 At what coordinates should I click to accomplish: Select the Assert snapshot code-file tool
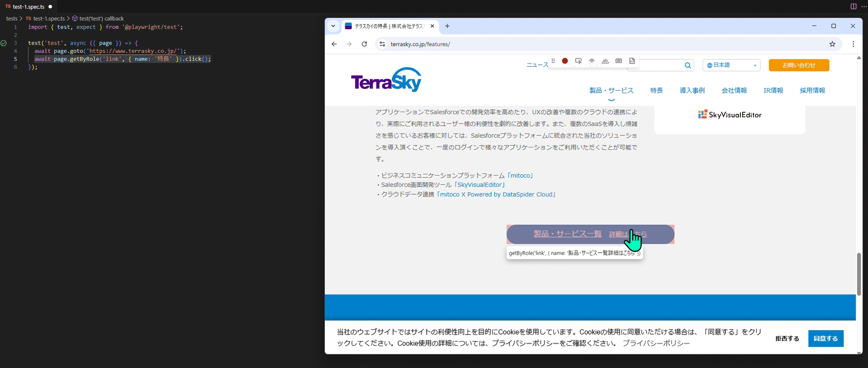632,61
